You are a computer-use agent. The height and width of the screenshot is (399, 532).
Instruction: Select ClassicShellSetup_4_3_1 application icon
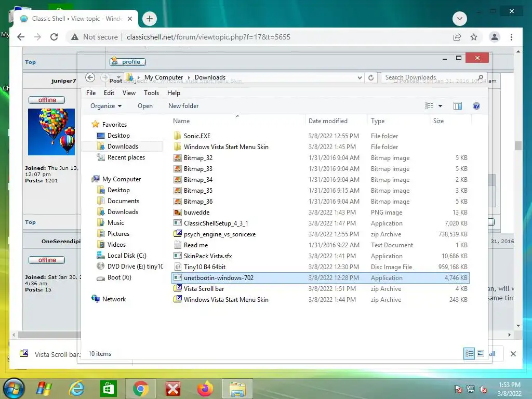click(x=178, y=223)
